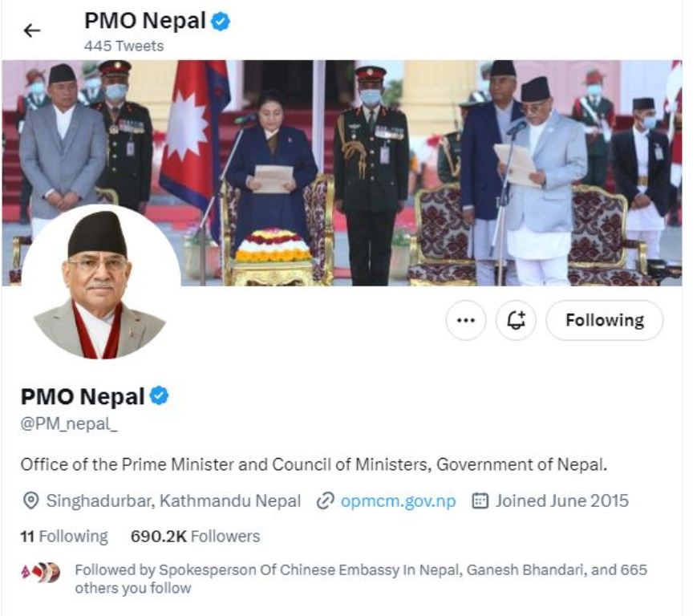Click the @PM_nepal_ handle
The width and height of the screenshot is (697, 616).
tap(69, 423)
